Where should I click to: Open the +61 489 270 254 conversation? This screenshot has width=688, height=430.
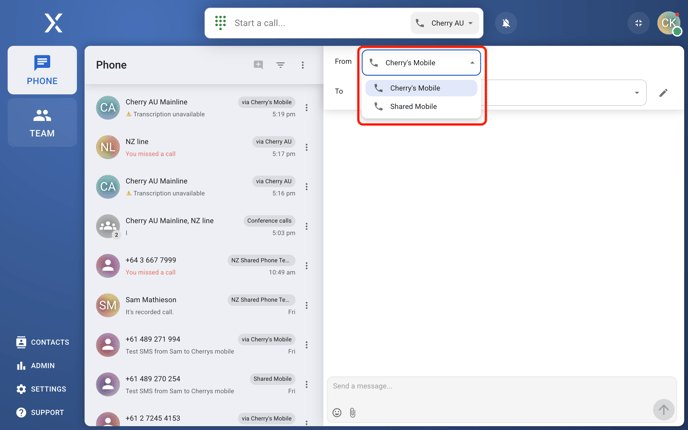coord(204,384)
